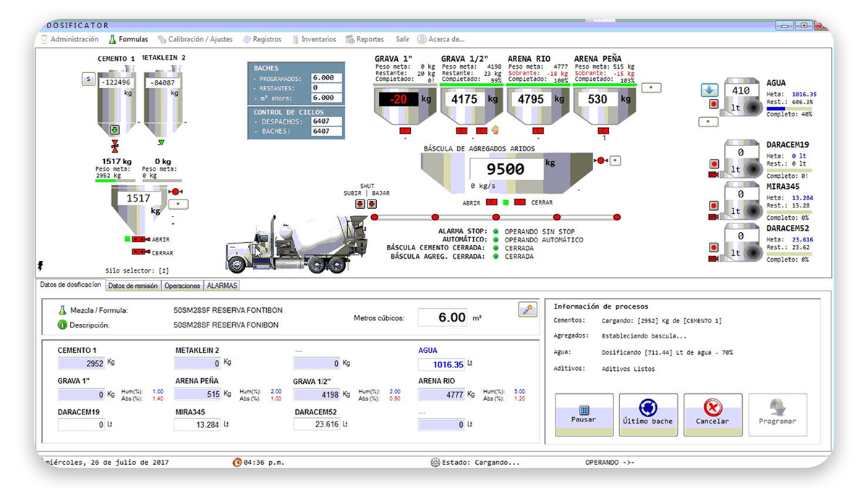Click the green arrow on CEMENTO 1 silo
Image resolution: width=868 pixels, height=488 pixels.
point(114,130)
